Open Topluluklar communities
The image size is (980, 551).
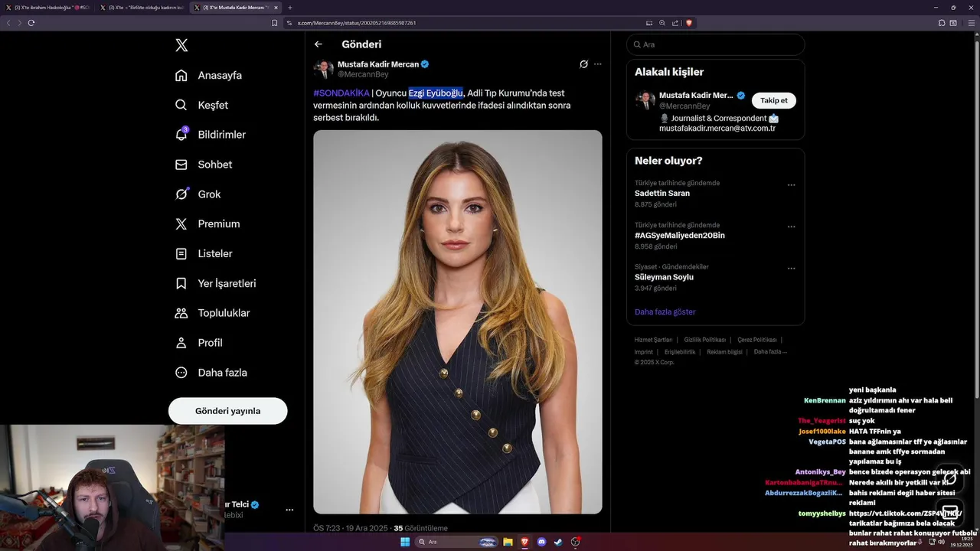[212, 313]
